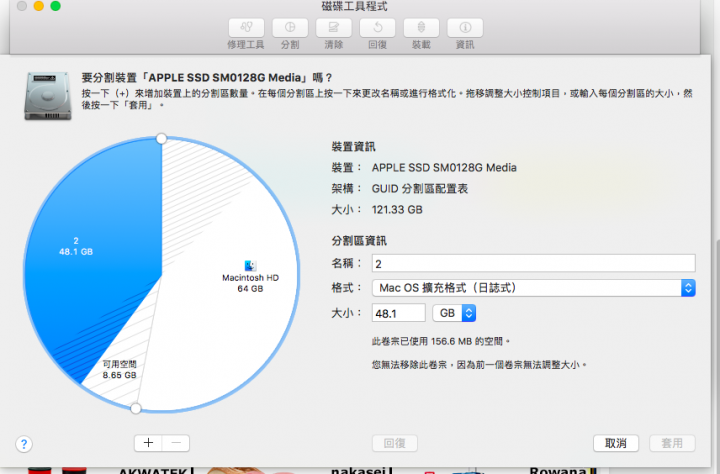
Task: Click the Erase (清除) toolbar icon
Action: coord(333,28)
